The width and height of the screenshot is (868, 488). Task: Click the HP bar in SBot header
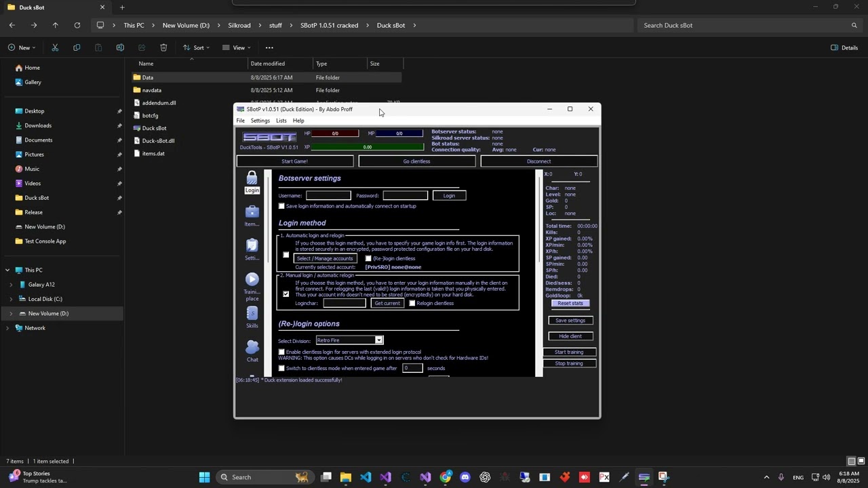click(x=335, y=134)
